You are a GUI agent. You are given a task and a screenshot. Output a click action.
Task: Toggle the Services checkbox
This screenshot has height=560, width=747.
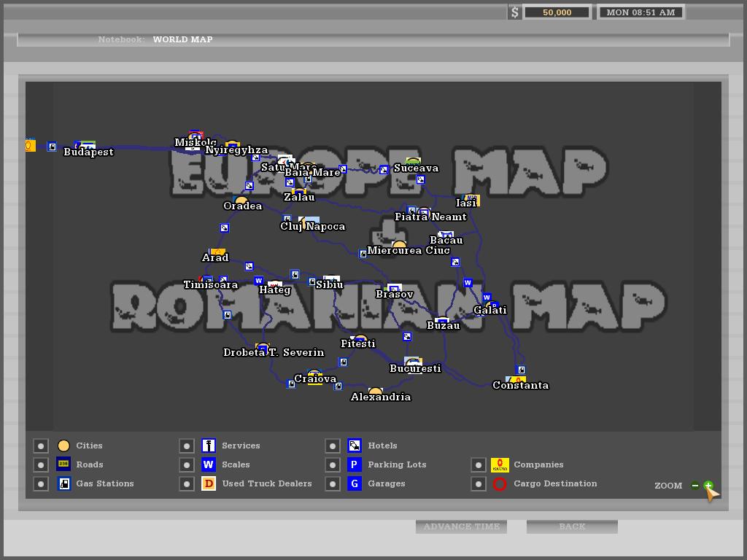pyautogui.click(x=187, y=446)
